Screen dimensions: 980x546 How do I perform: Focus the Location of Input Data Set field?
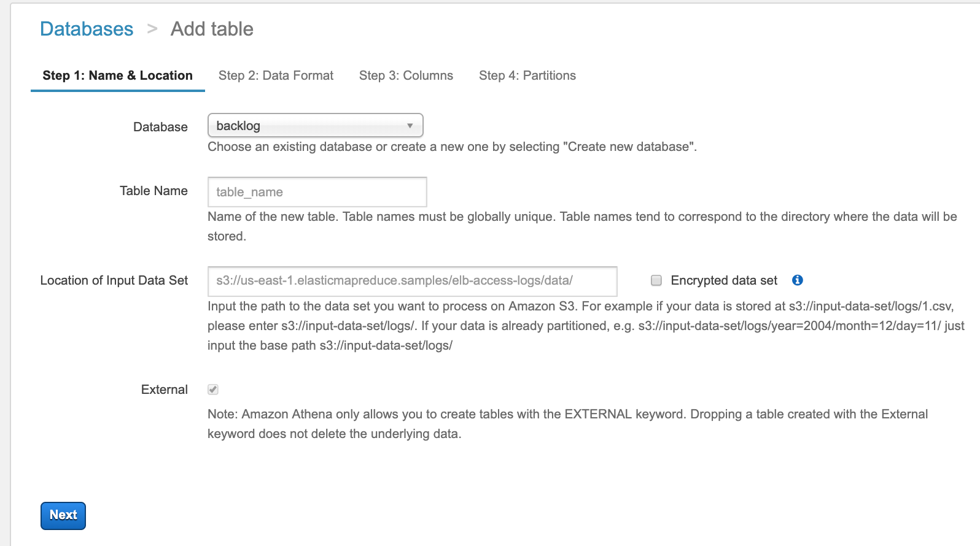pyautogui.click(x=412, y=281)
